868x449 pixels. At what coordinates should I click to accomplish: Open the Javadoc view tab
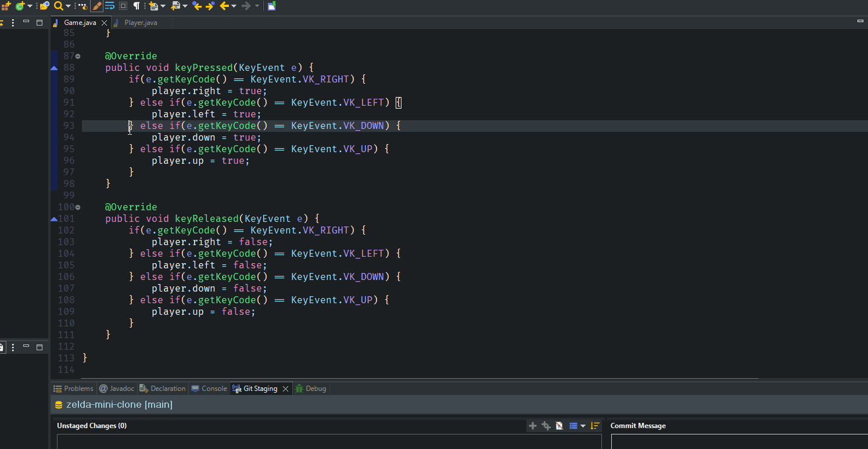117,389
